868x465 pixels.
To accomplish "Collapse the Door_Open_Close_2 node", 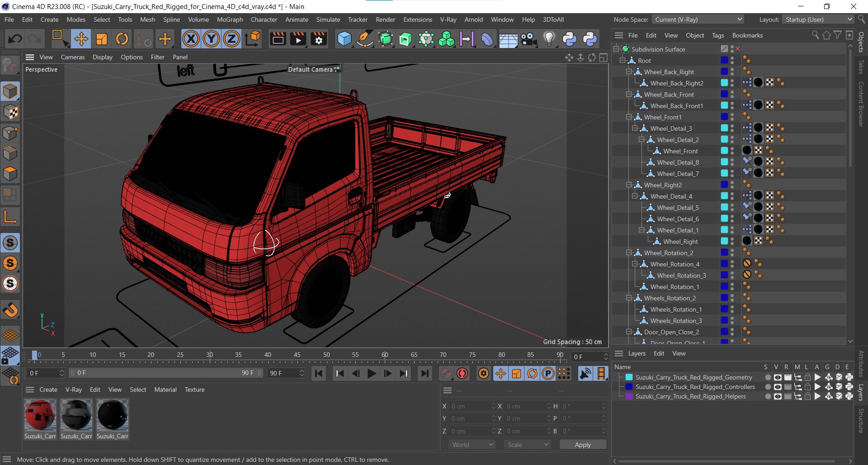I will tap(629, 332).
